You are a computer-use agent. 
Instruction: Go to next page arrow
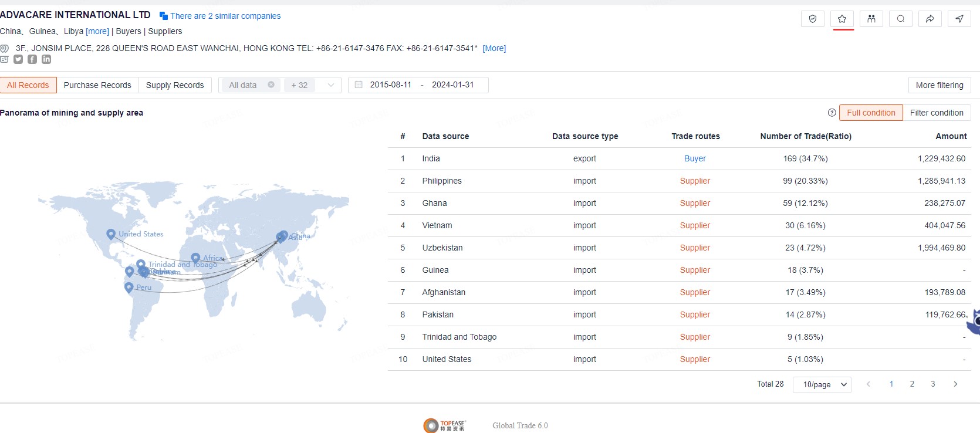point(955,384)
